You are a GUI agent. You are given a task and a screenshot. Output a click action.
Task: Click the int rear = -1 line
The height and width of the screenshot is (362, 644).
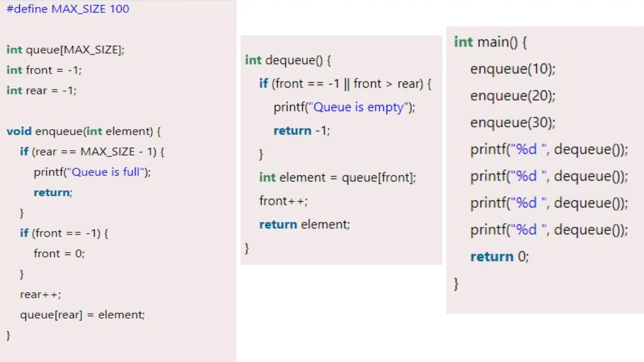point(42,90)
